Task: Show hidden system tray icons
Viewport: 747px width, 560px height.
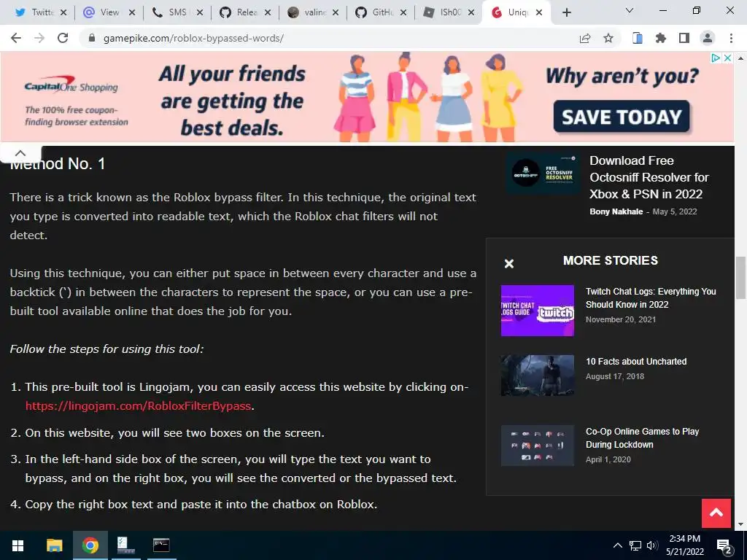Action: point(617,545)
